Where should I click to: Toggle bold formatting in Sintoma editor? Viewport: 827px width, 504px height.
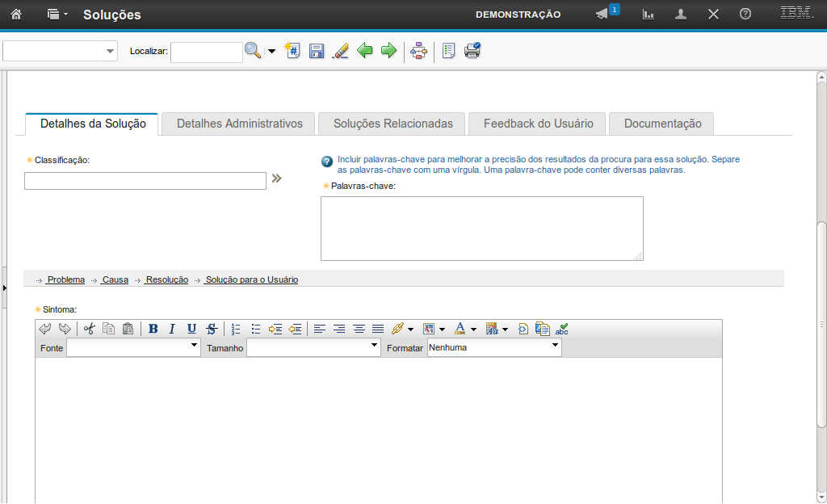click(x=153, y=329)
